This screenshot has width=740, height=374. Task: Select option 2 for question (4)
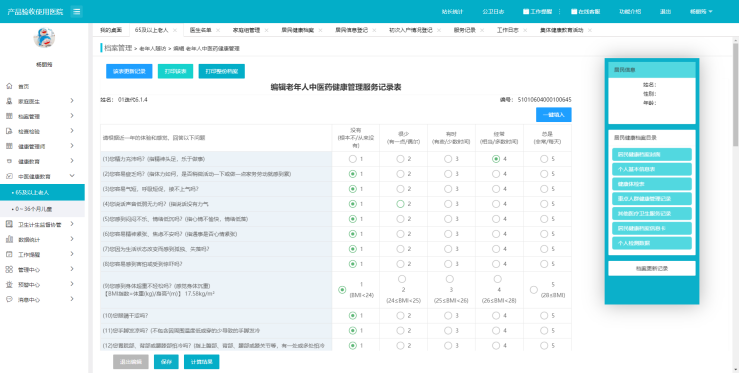400,204
